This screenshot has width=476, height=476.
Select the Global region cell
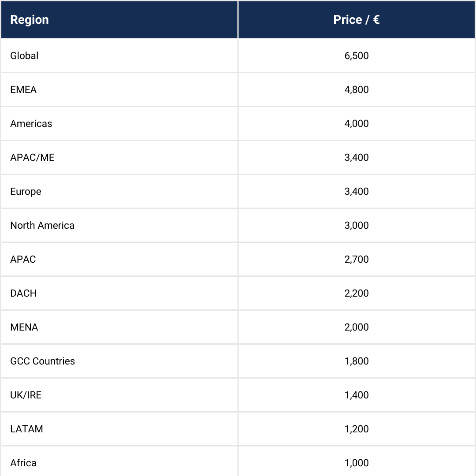coord(25,56)
